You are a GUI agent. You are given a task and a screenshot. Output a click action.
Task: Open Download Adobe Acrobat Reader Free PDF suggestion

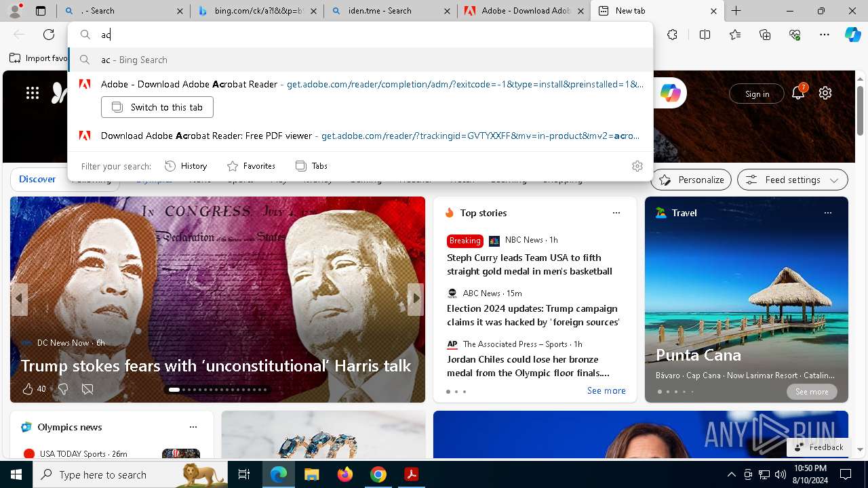(x=361, y=136)
